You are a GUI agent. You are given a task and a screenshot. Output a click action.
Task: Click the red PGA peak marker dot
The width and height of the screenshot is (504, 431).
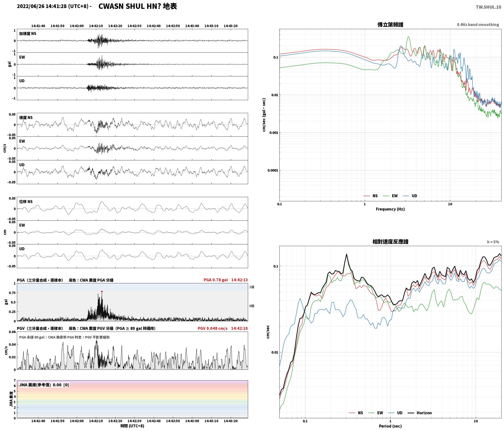point(102,291)
